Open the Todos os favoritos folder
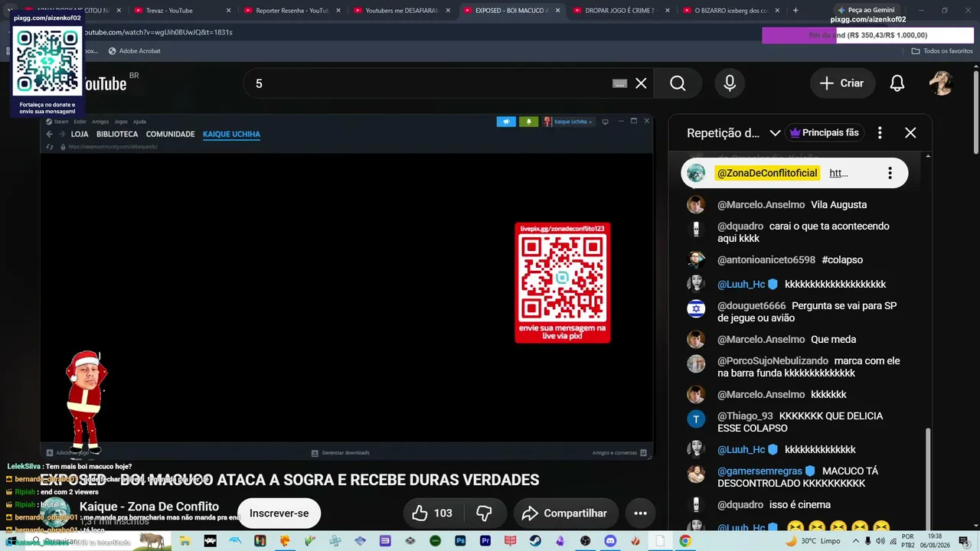The image size is (980, 551). (942, 51)
